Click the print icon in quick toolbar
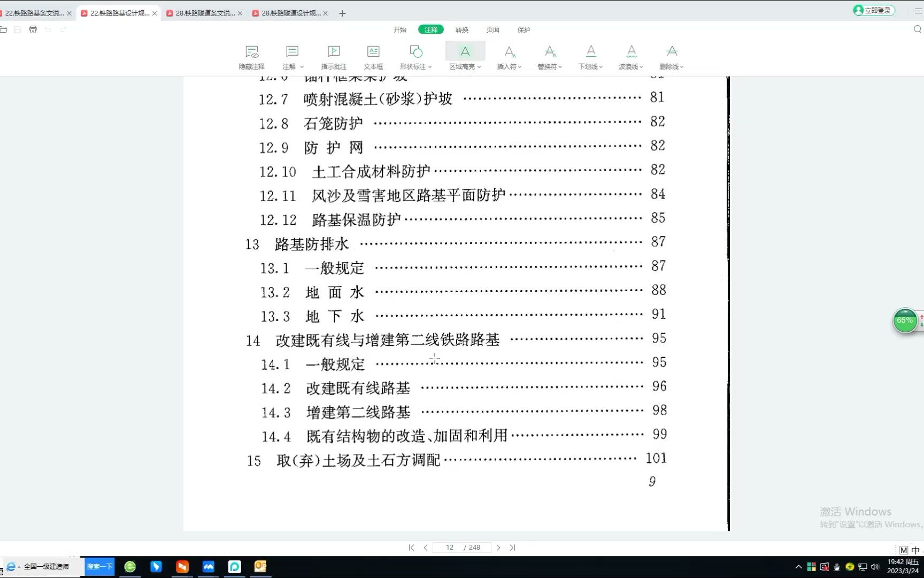Screen dimensions: 924x578 pyautogui.click(x=33, y=29)
